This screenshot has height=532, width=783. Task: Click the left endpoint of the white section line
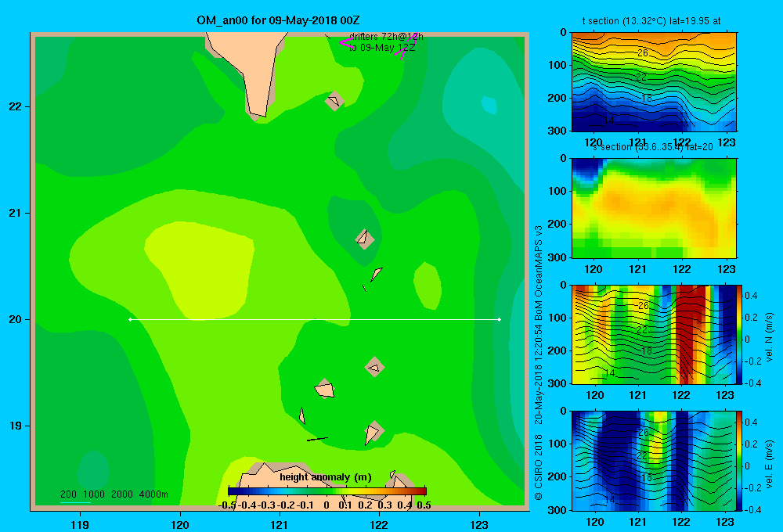click(x=130, y=319)
